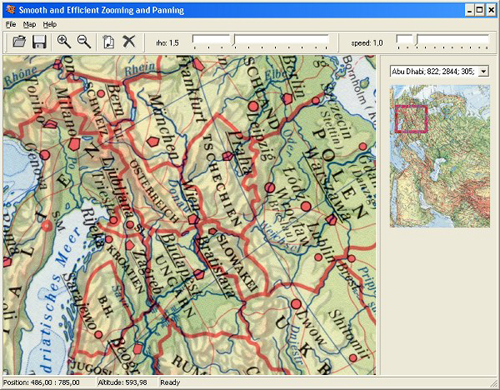Click the Open file folder icon

[19, 42]
